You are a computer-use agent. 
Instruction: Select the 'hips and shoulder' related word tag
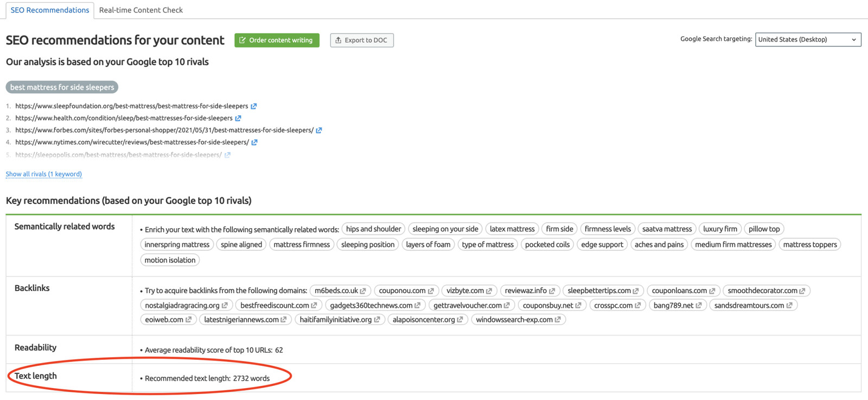pyautogui.click(x=373, y=229)
